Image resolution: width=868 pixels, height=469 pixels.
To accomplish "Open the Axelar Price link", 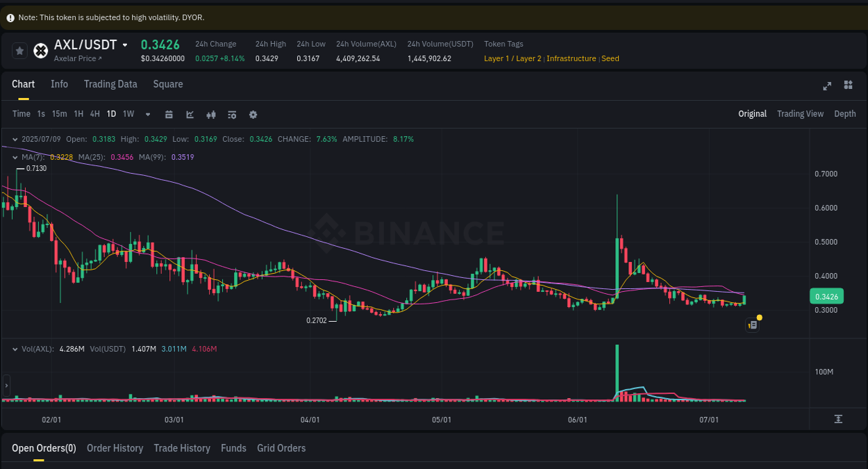I will pos(76,58).
